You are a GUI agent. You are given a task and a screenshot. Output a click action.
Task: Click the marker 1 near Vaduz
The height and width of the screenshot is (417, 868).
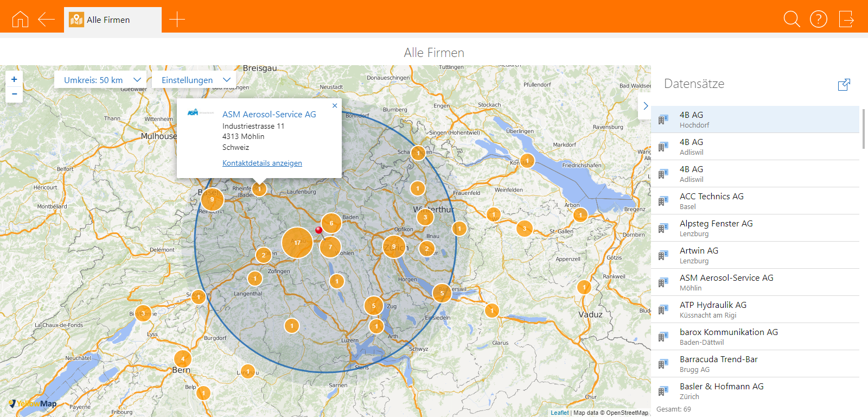pos(584,286)
